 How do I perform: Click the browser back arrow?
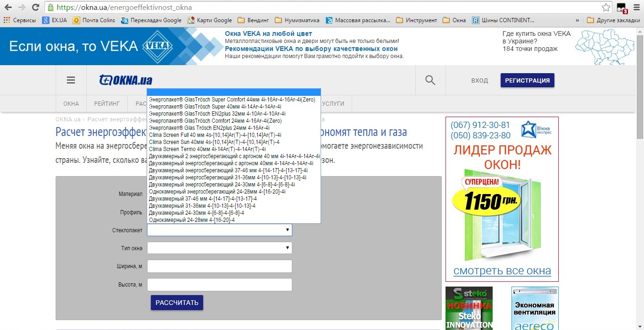coord(8,8)
